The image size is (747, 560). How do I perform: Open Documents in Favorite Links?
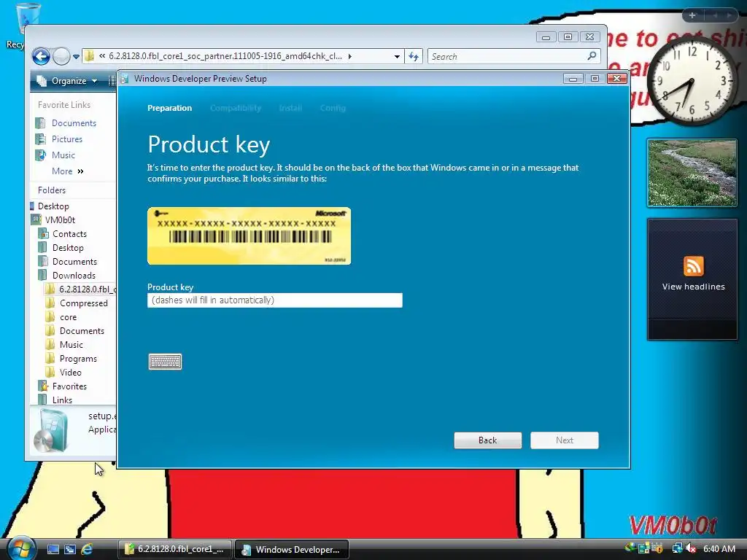[66, 123]
